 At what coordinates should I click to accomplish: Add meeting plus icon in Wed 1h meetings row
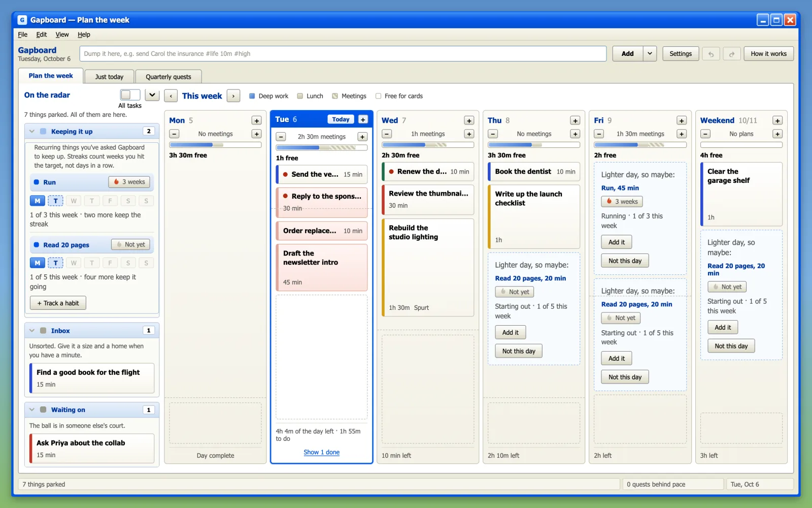[x=469, y=134]
